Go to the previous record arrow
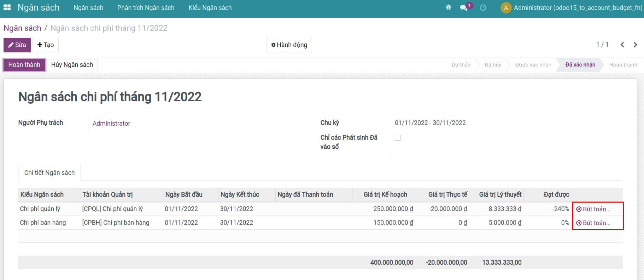Screen dimensions: 644x280 (x=622, y=45)
